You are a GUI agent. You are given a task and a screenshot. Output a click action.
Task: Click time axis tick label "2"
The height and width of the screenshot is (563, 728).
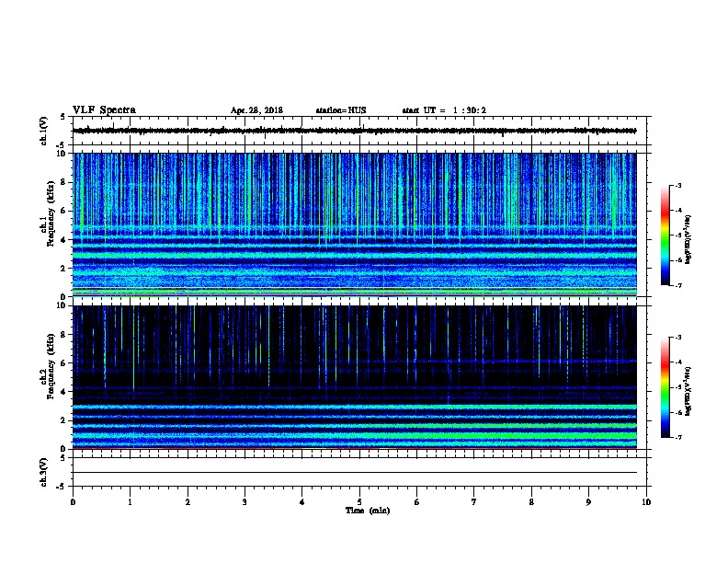(x=188, y=502)
